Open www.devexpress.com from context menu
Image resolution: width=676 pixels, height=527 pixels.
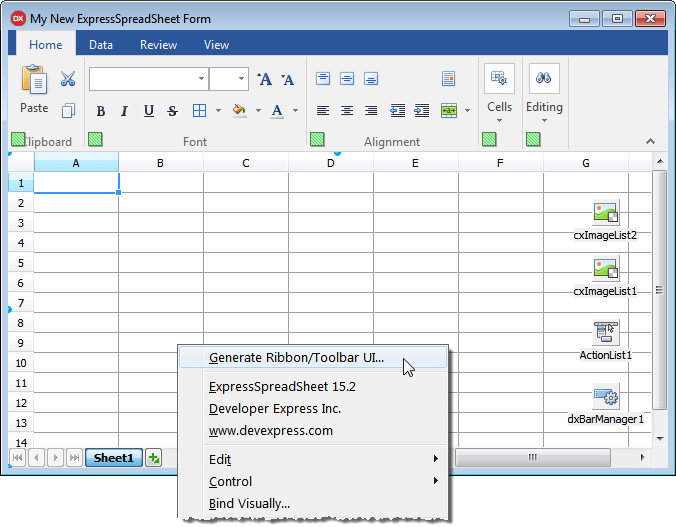(x=270, y=430)
